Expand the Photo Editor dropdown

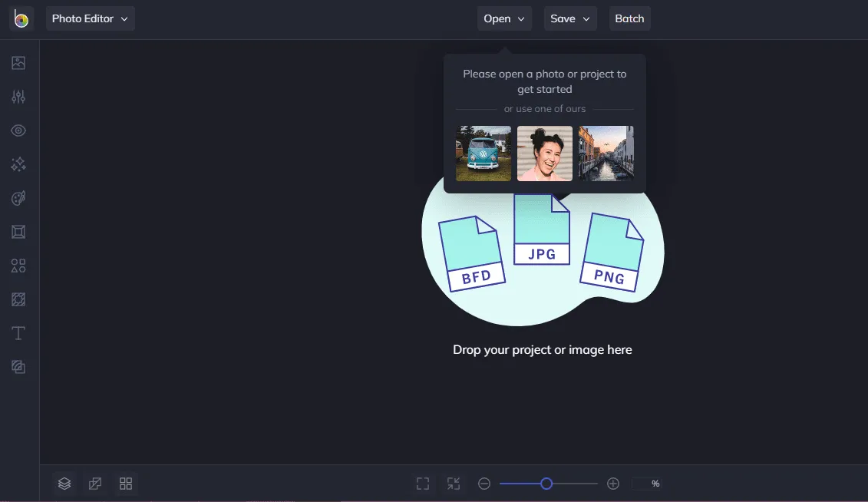coord(91,18)
